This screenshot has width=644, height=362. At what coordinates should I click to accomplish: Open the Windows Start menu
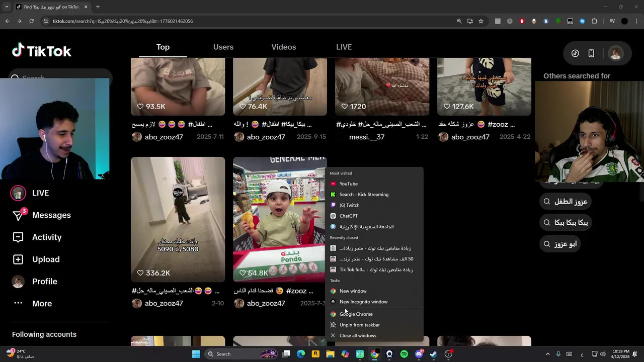coord(196,354)
